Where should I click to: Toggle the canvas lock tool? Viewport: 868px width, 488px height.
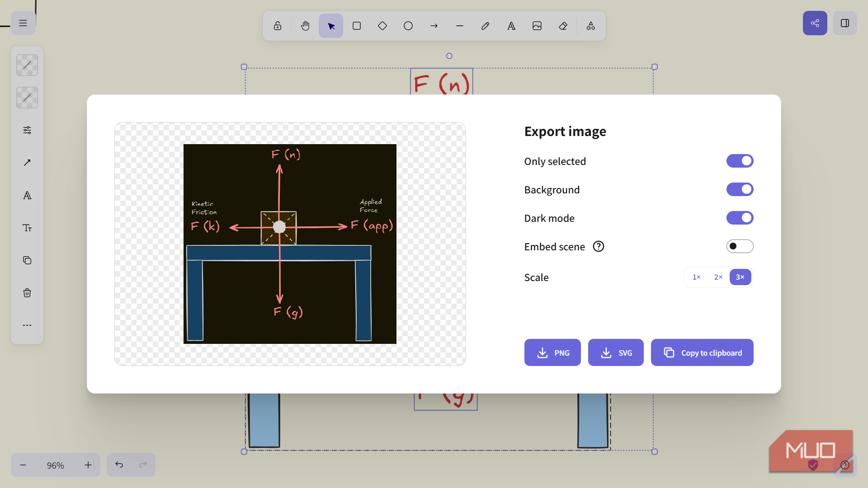(278, 26)
